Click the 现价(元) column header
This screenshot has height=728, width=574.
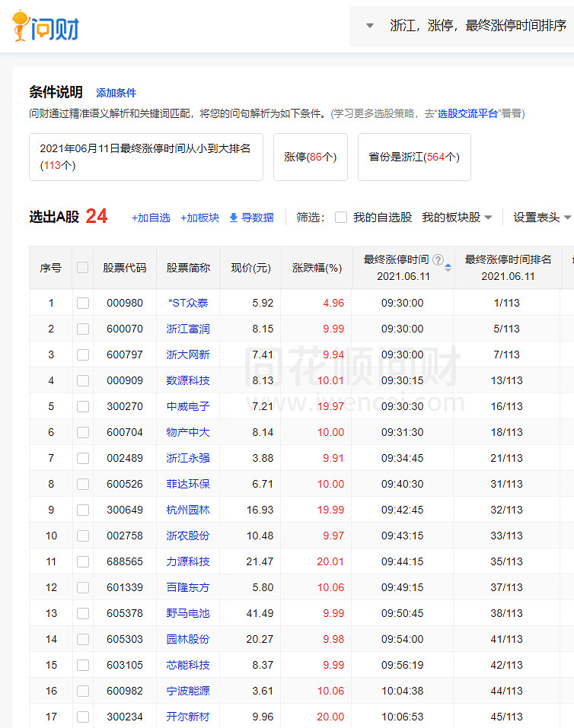click(x=250, y=268)
